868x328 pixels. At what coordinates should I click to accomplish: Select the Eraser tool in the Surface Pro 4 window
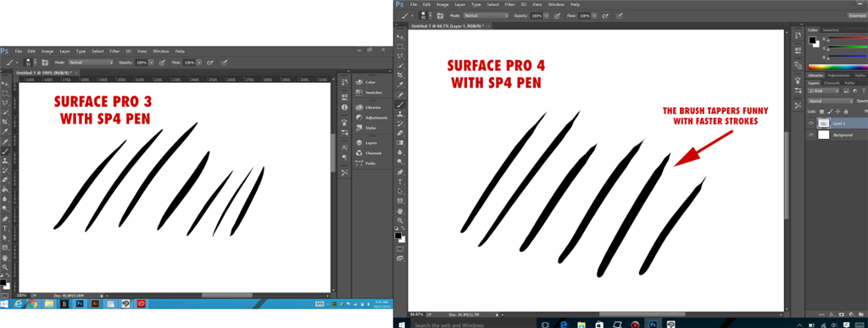pyautogui.click(x=400, y=133)
